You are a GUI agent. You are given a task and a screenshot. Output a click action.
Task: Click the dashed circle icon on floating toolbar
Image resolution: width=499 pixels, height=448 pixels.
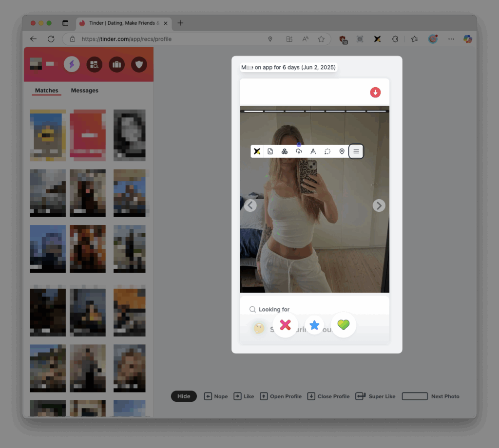(327, 151)
